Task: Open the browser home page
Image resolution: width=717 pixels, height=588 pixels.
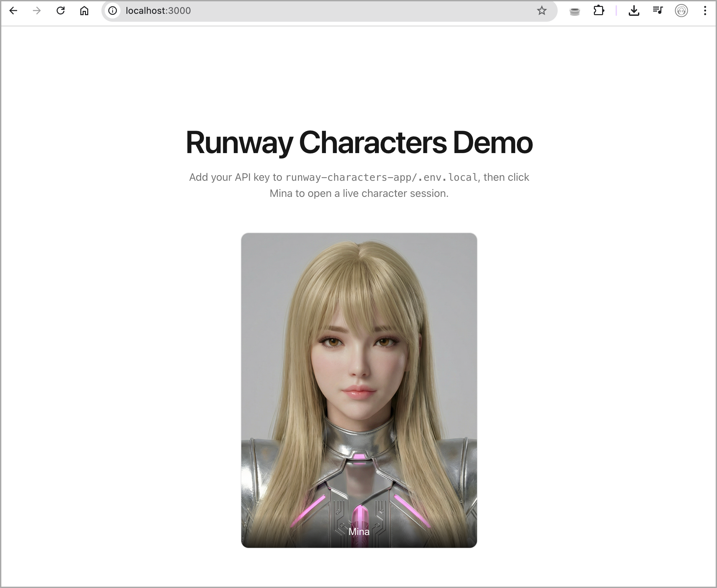Action: 84,11
